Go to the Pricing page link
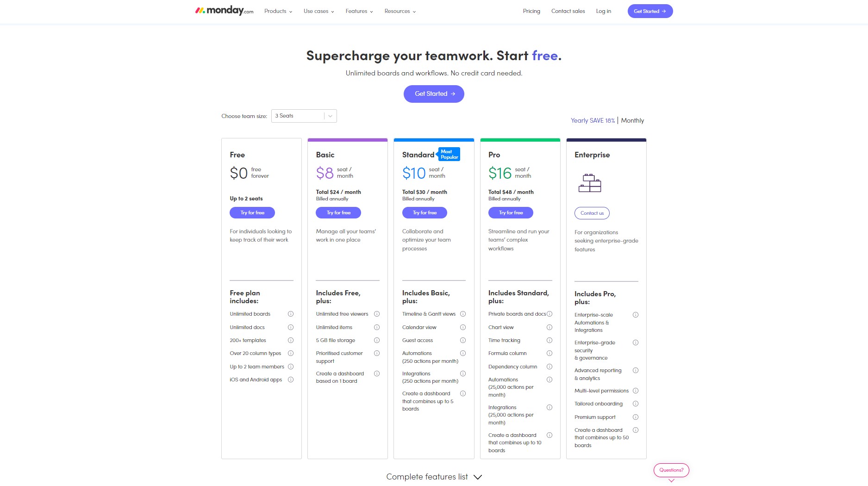This screenshot has width=868, height=486. [531, 11]
